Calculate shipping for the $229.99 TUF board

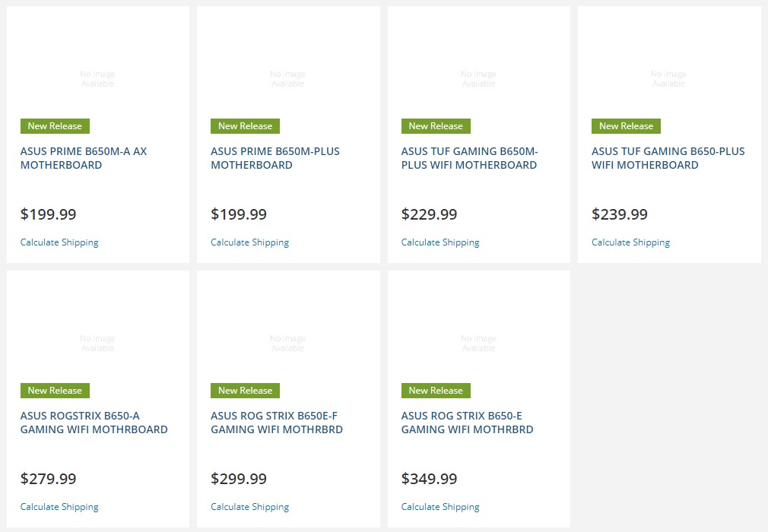(x=440, y=242)
